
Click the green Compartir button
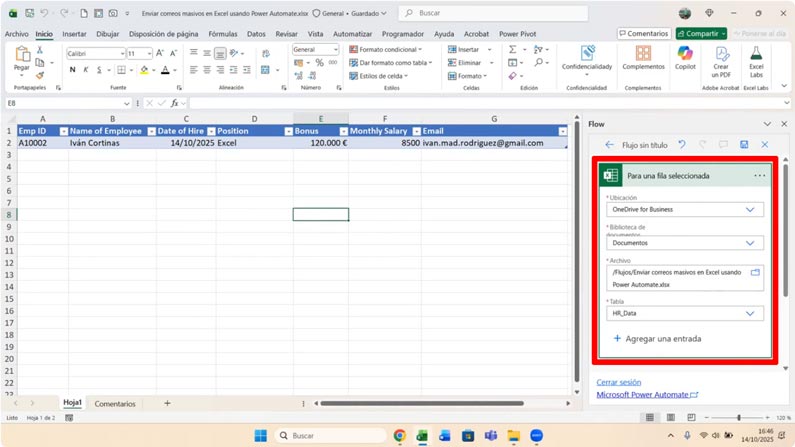click(x=701, y=33)
